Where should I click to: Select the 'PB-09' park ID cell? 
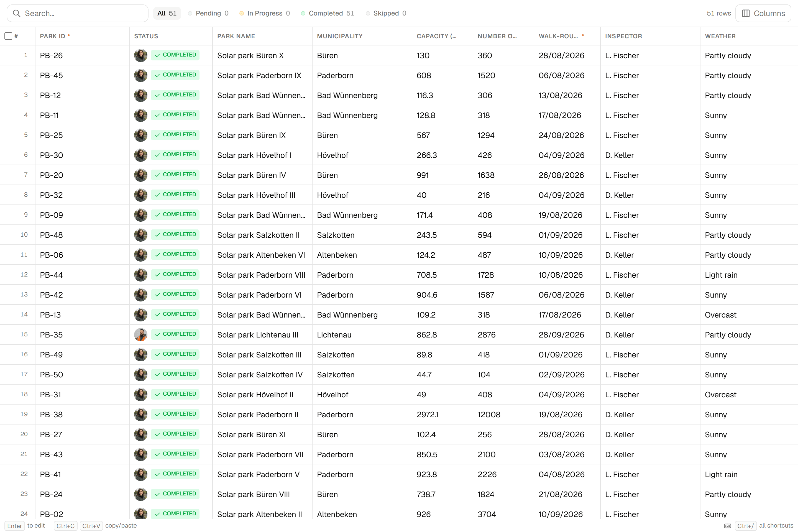[82, 215]
